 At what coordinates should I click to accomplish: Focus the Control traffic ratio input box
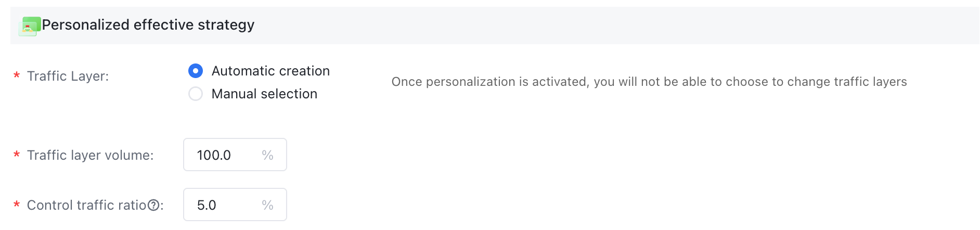point(235,205)
